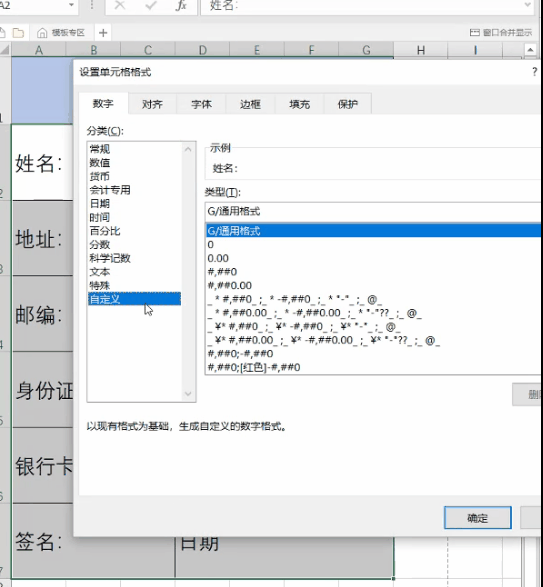
Task: Select column A header
Action: 39,50
